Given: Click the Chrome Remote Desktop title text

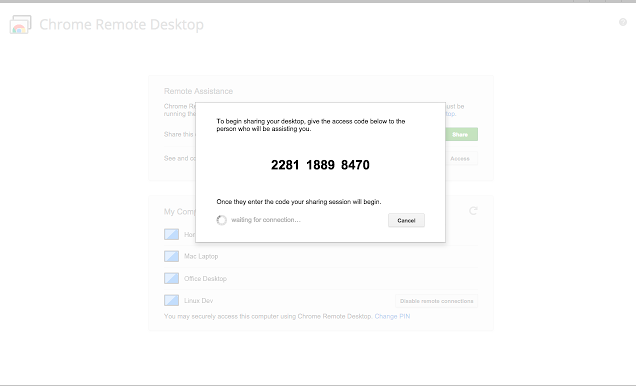Looking at the screenshot, I should coord(121,24).
